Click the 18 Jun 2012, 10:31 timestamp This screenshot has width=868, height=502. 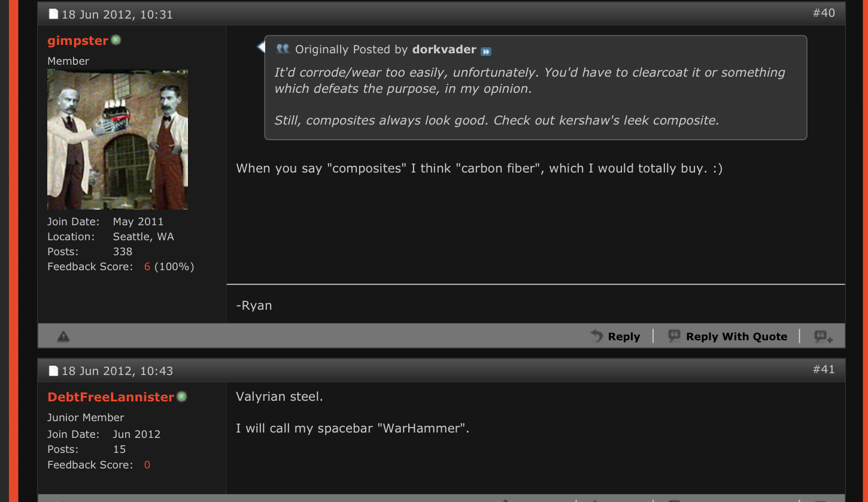117,14
